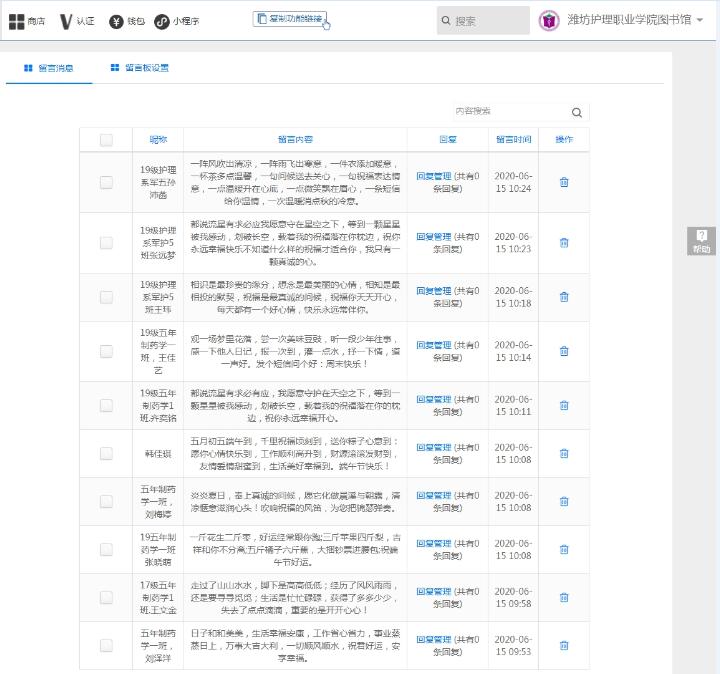Click the 复制功能链接 button
Screen dimensions: 720x674
(290, 18)
